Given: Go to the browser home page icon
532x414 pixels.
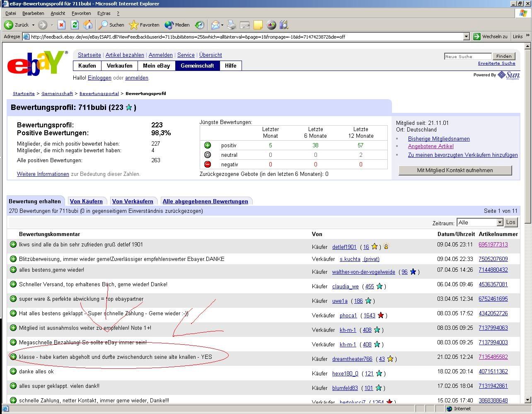Looking at the screenshot, I should 88,25.
